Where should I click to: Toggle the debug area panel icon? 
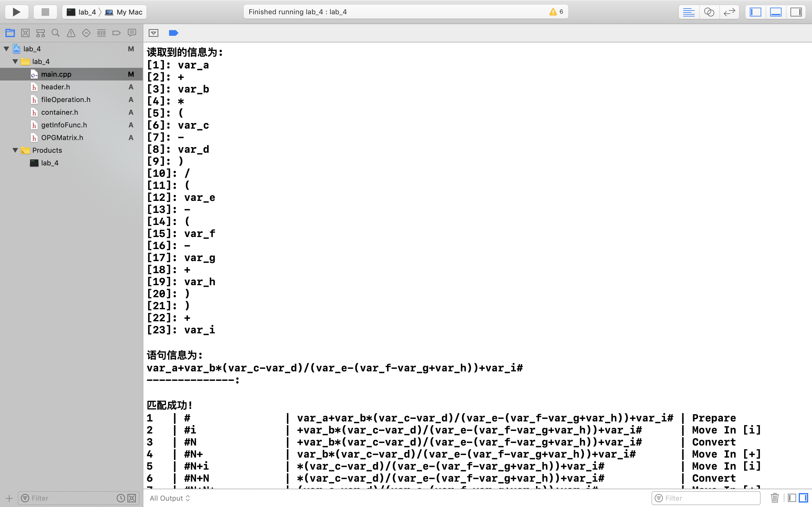click(776, 12)
